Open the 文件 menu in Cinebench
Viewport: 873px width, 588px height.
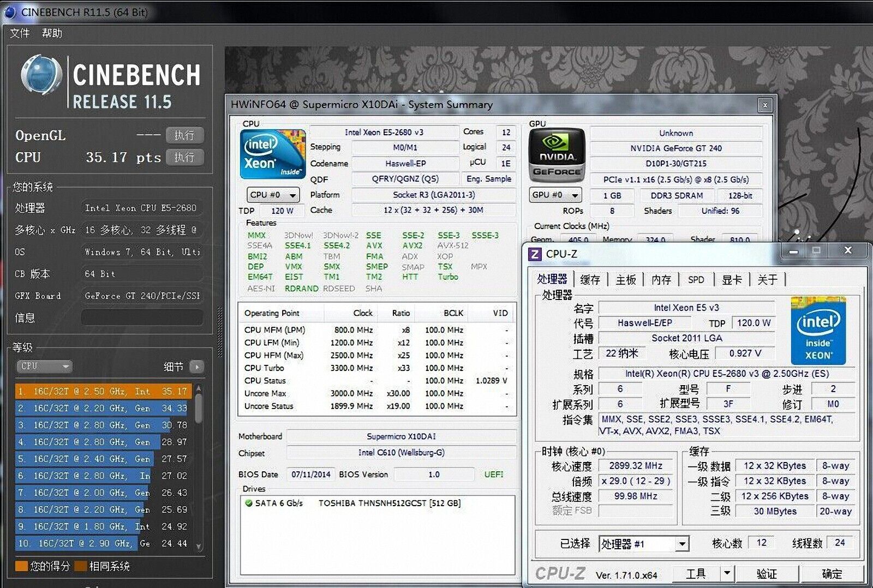(x=20, y=33)
